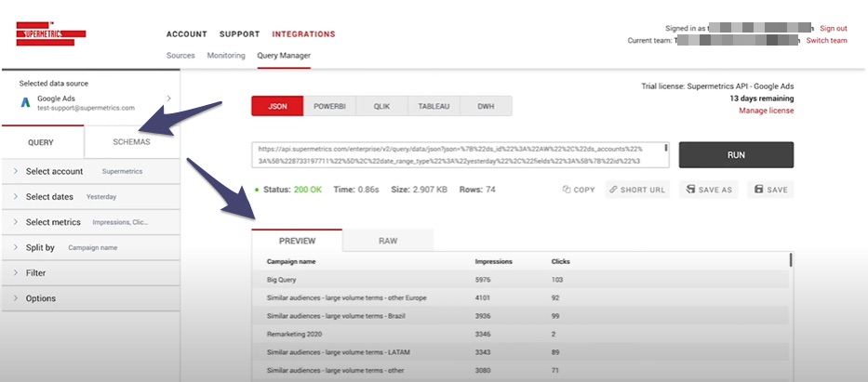Click the Clicks column header

(x=561, y=261)
